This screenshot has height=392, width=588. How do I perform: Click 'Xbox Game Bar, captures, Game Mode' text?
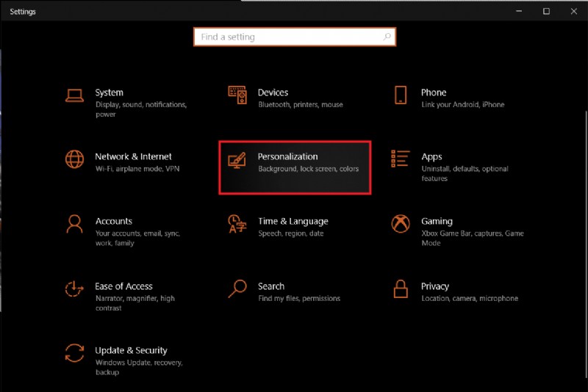(x=473, y=238)
